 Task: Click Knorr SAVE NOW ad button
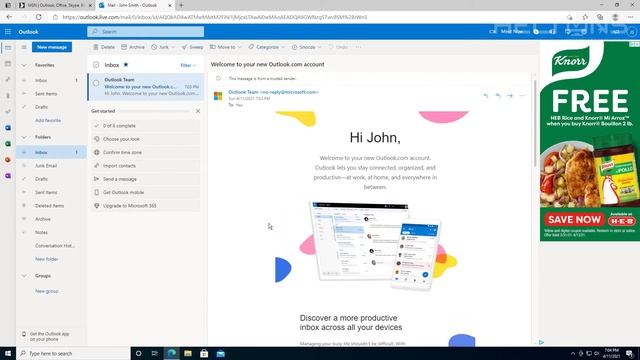pyautogui.click(x=574, y=220)
